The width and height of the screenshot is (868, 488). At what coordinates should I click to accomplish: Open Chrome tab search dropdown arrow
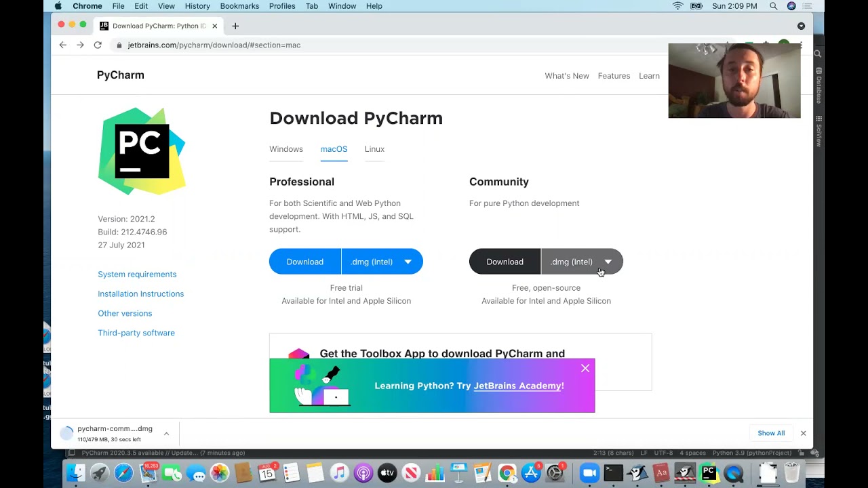[801, 26]
